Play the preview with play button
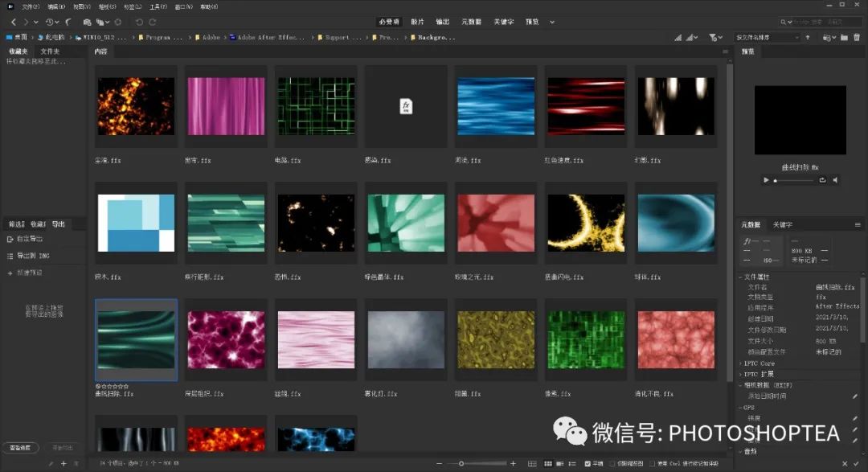This screenshot has height=472, width=868. pyautogui.click(x=766, y=180)
